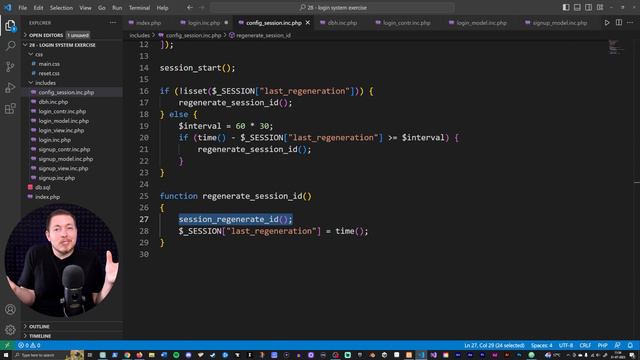Change the Spaces: 4 indentation setting
Image resolution: width=640 pixels, height=360 pixels.
[541, 345]
